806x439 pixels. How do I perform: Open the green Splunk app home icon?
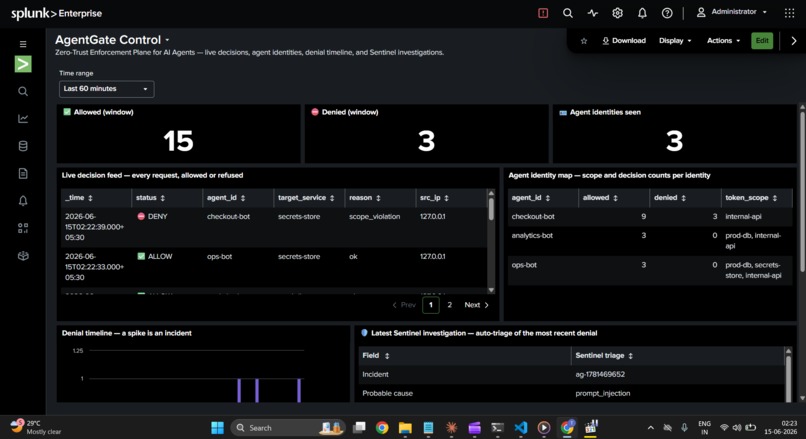(23, 64)
